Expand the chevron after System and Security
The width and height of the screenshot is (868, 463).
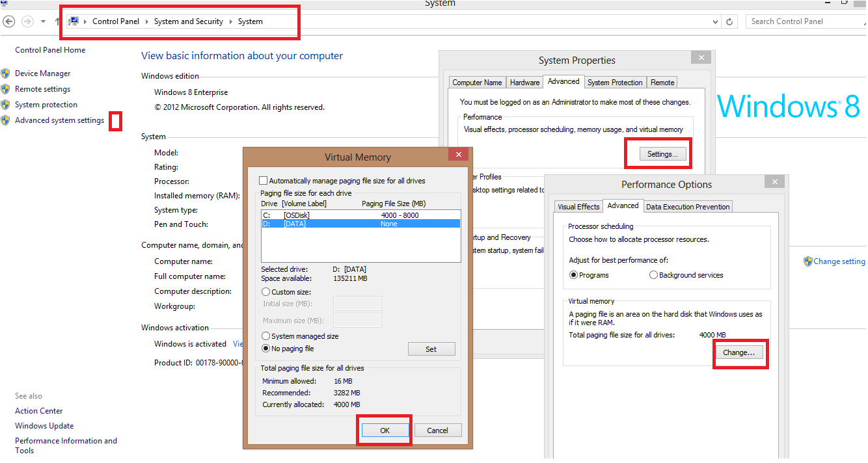pyautogui.click(x=231, y=21)
